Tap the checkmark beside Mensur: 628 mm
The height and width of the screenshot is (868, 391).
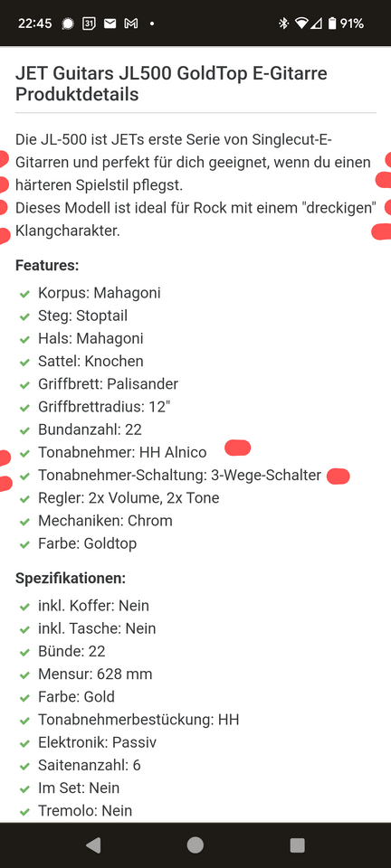click(x=24, y=675)
